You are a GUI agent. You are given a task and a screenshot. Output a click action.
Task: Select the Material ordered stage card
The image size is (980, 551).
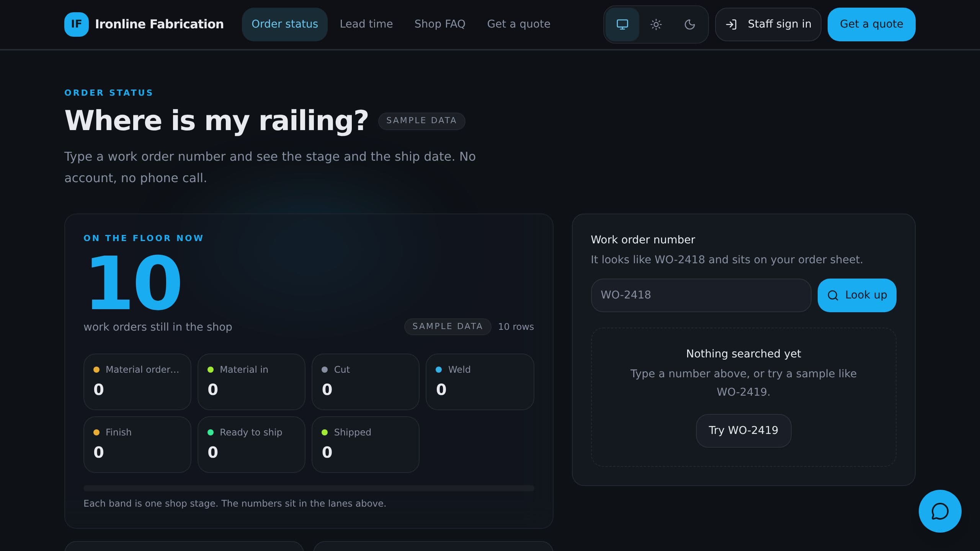coord(137,382)
